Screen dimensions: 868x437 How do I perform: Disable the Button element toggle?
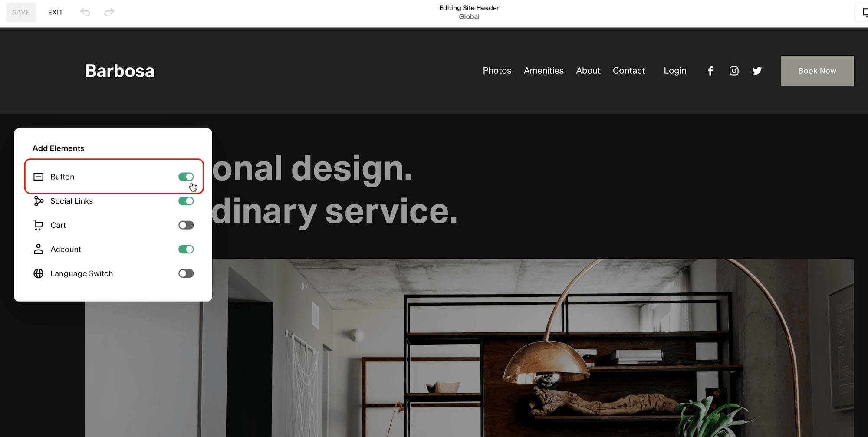click(x=186, y=177)
